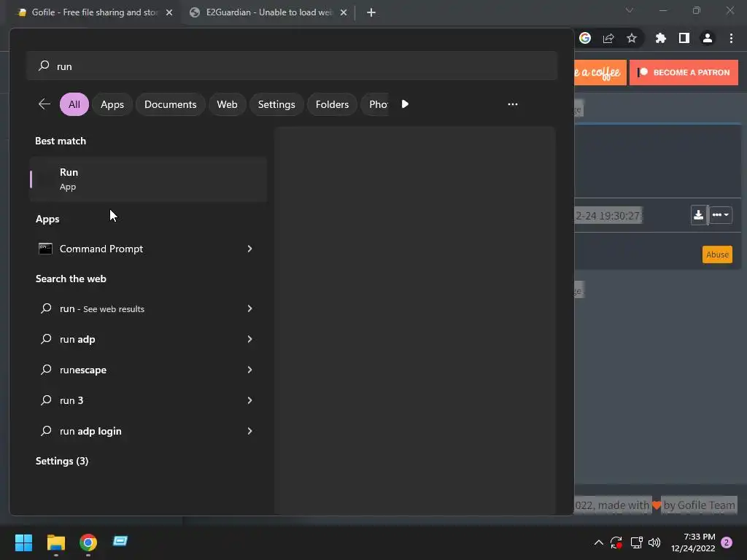Viewport: 747px width, 560px height.
Task: Open the Run app best match
Action: tap(148, 179)
